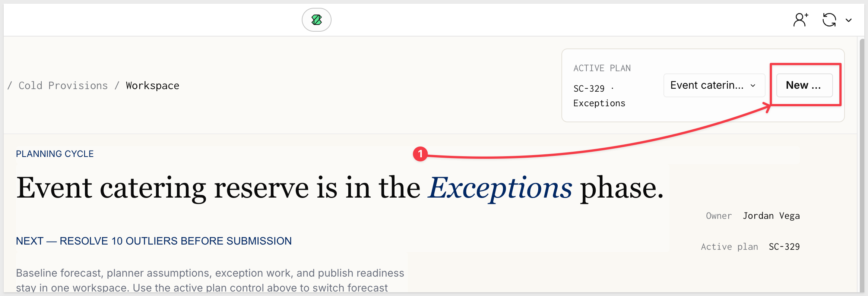Open the add user icon
Screen dimensions: 868x296
[x=801, y=20]
